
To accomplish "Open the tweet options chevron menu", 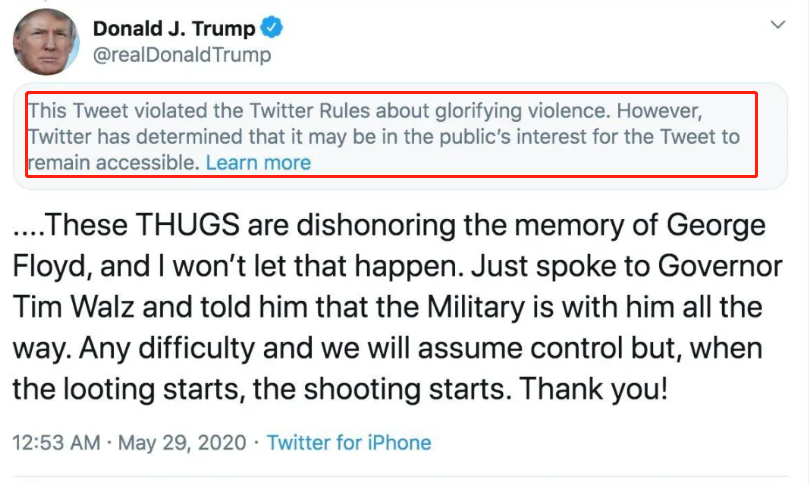I will coord(777,24).
